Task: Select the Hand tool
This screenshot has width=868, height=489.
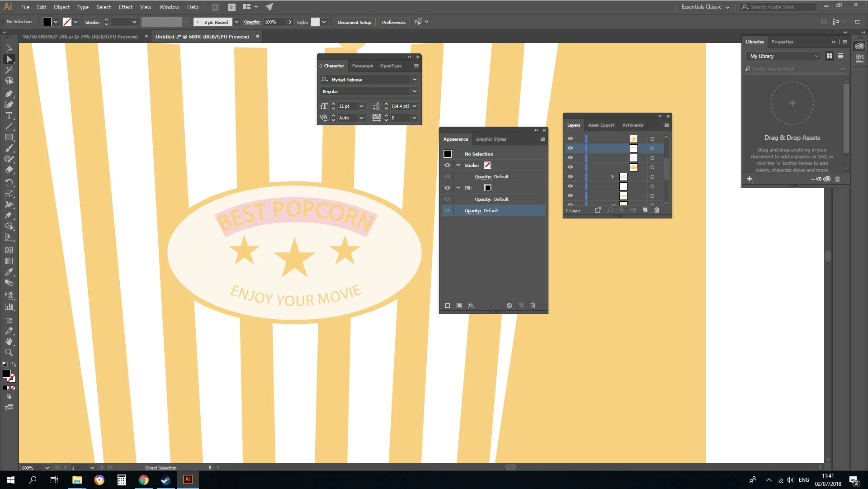Action: coord(9,342)
